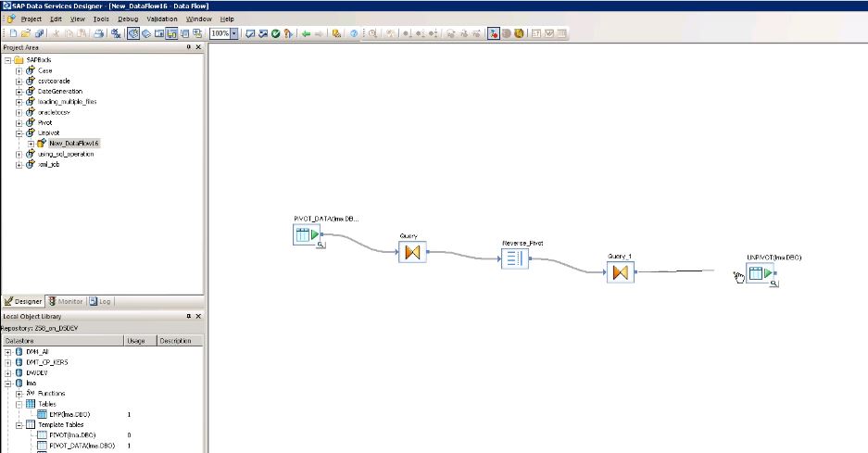The height and width of the screenshot is (453, 868).
Task: Select EMP(lma.DBO) table in library
Action: coord(69,415)
